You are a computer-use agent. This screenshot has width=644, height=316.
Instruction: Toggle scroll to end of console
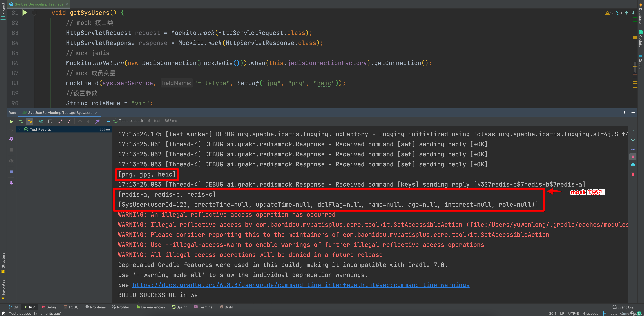[633, 156]
